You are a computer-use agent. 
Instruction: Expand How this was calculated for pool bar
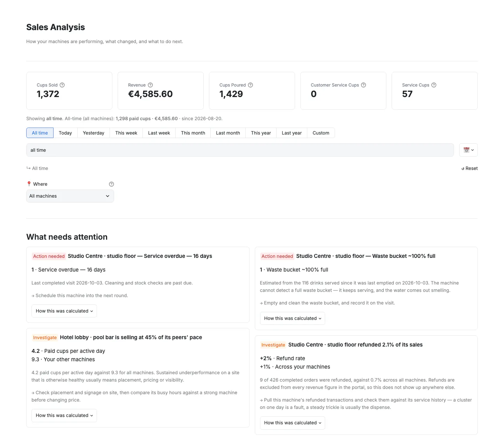[64, 416]
